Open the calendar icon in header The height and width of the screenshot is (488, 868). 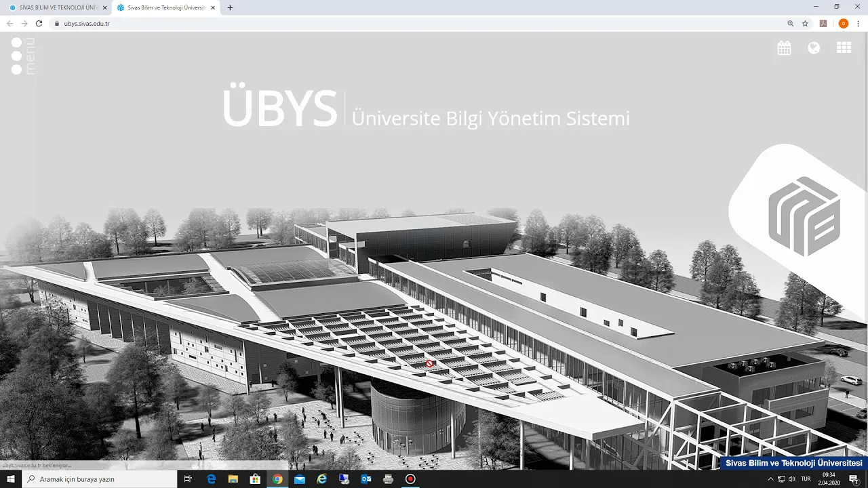click(x=784, y=47)
